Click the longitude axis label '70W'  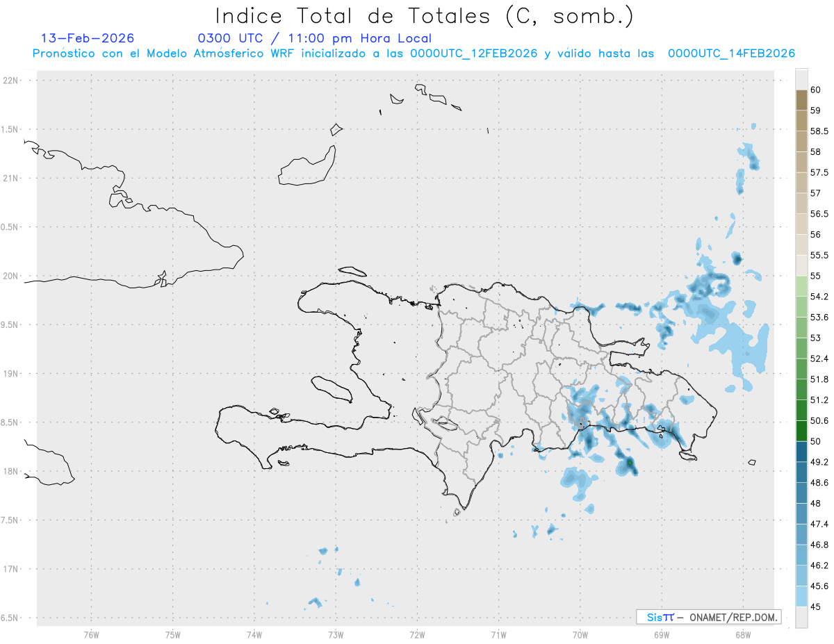(x=580, y=635)
